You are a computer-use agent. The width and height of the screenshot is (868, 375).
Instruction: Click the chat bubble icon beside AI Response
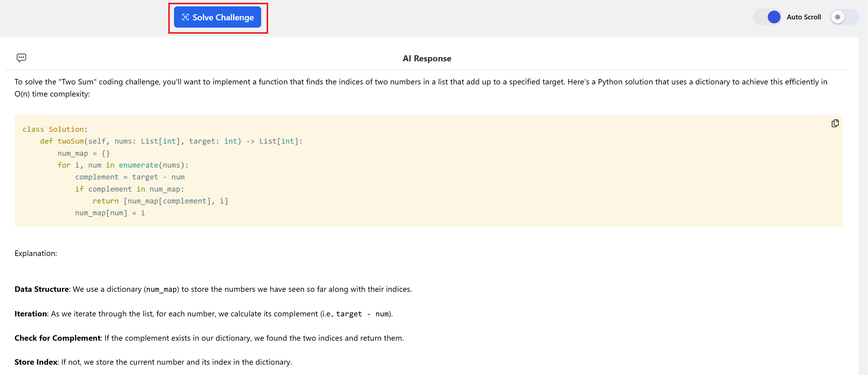[21, 58]
